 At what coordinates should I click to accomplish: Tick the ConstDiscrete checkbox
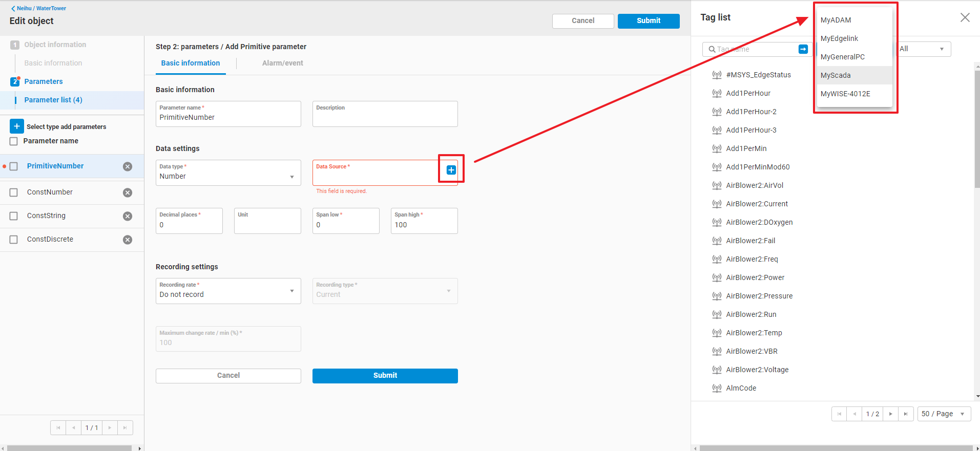pos(14,240)
